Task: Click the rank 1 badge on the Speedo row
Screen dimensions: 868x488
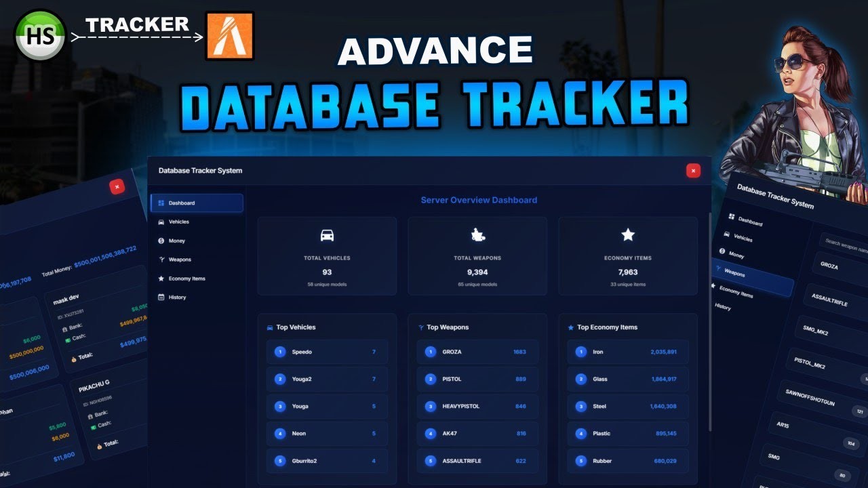Action: (x=280, y=352)
